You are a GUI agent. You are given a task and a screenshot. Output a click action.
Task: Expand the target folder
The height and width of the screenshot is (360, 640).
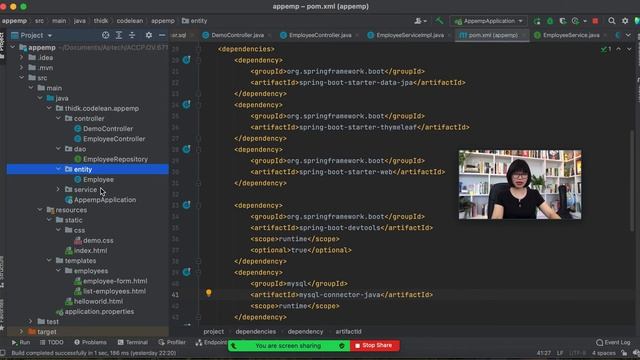[x=22, y=332]
